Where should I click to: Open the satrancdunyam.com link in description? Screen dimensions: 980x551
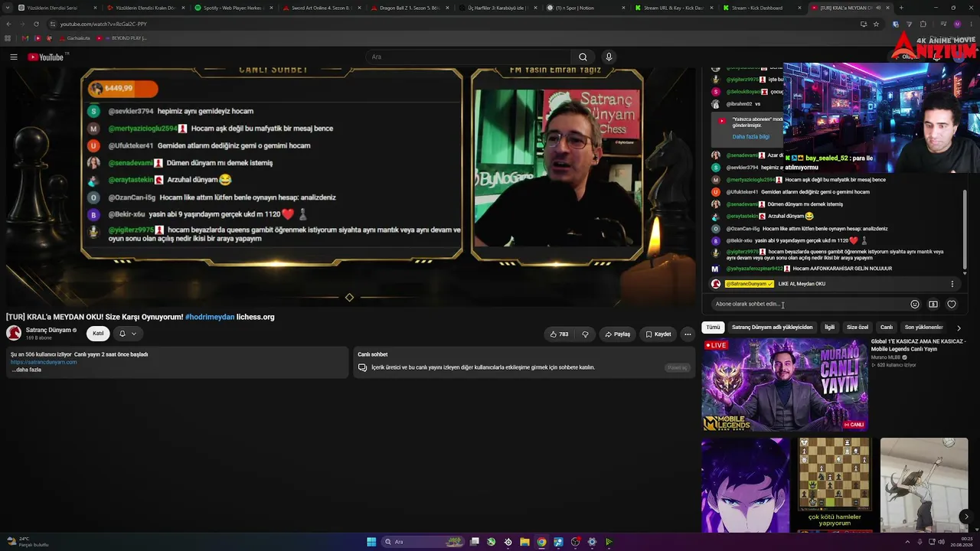44,362
